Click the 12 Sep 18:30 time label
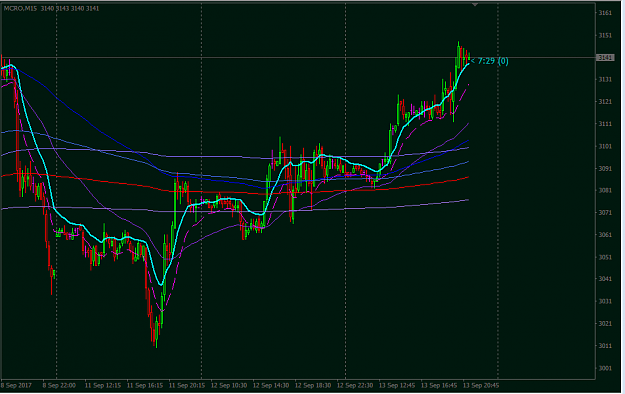The image size is (625, 394). [x=313, y=386]
